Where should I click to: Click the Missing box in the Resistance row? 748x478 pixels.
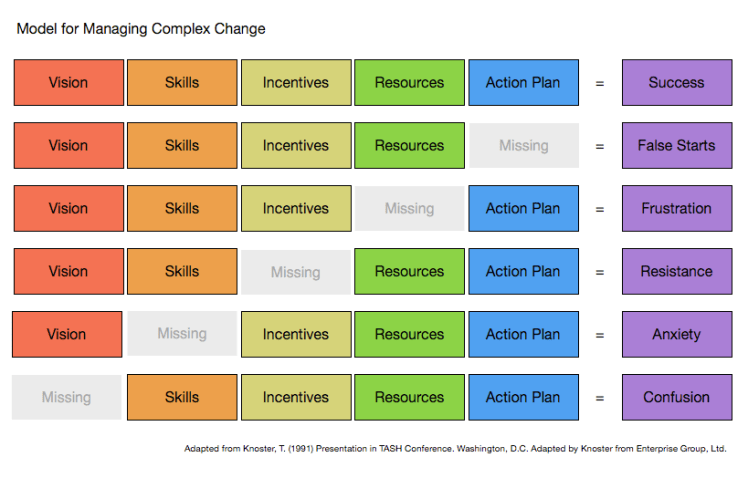(x=295, y=271)
